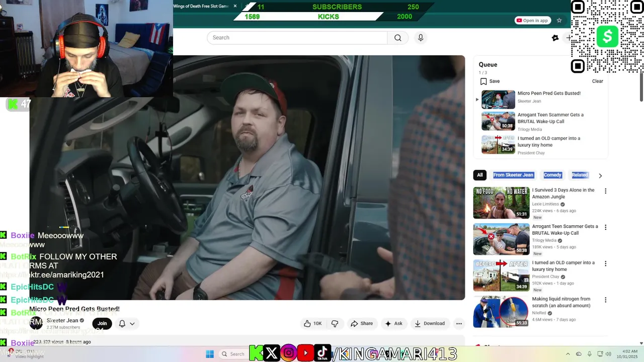This screenshot has height=362, width=644.
Task: Open the Amazon Jungle survival video thumbnail
Action: coord(501,203)
